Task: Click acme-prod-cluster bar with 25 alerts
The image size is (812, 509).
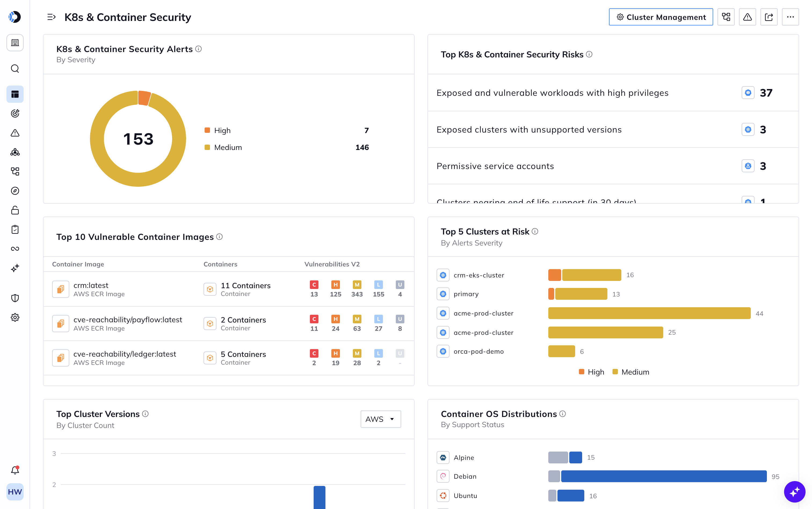Action: coord(606,332)
